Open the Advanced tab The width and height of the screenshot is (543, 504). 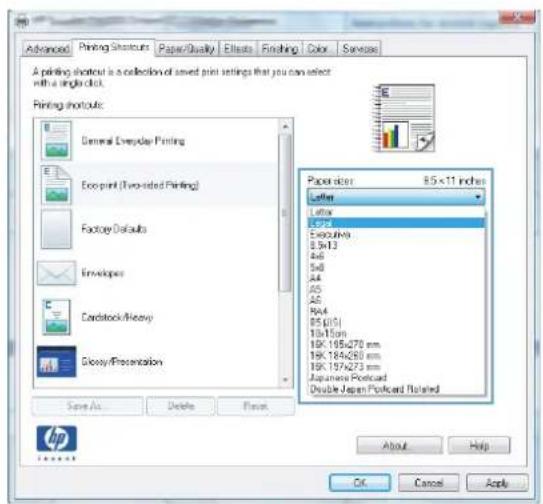point(47,49)
